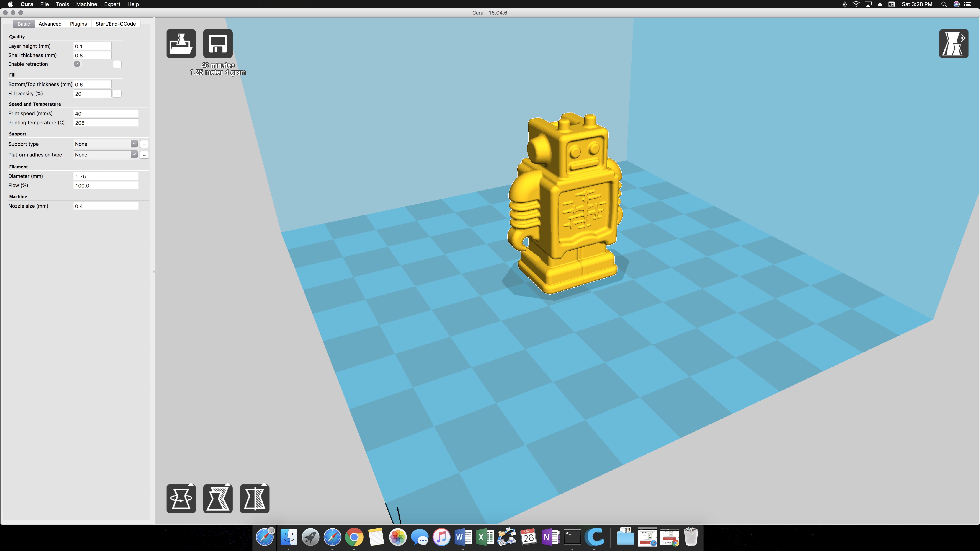
Task: Click the '46 minutes' print time text
Action: coord(218,65)
